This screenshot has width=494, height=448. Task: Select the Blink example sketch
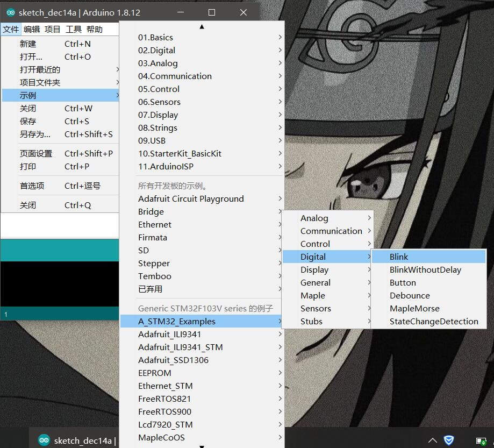[399, 257]
